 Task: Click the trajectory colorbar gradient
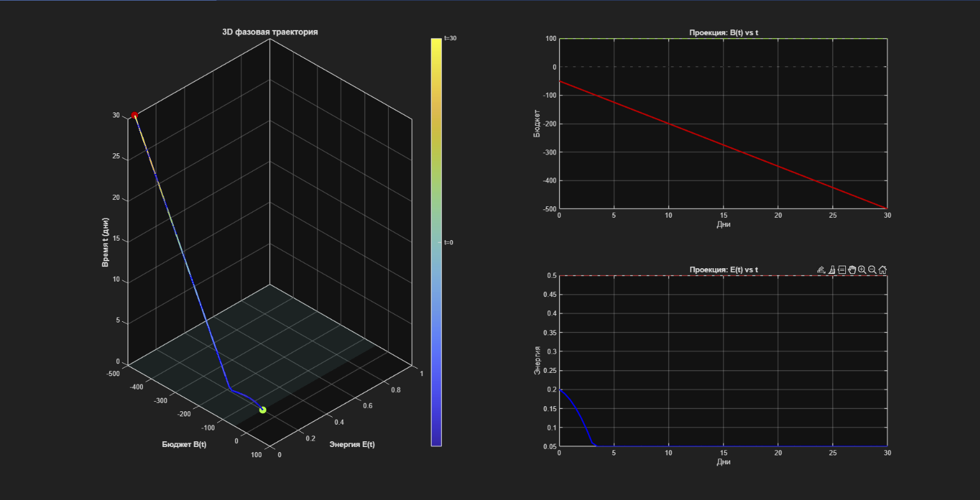(436, 242)
